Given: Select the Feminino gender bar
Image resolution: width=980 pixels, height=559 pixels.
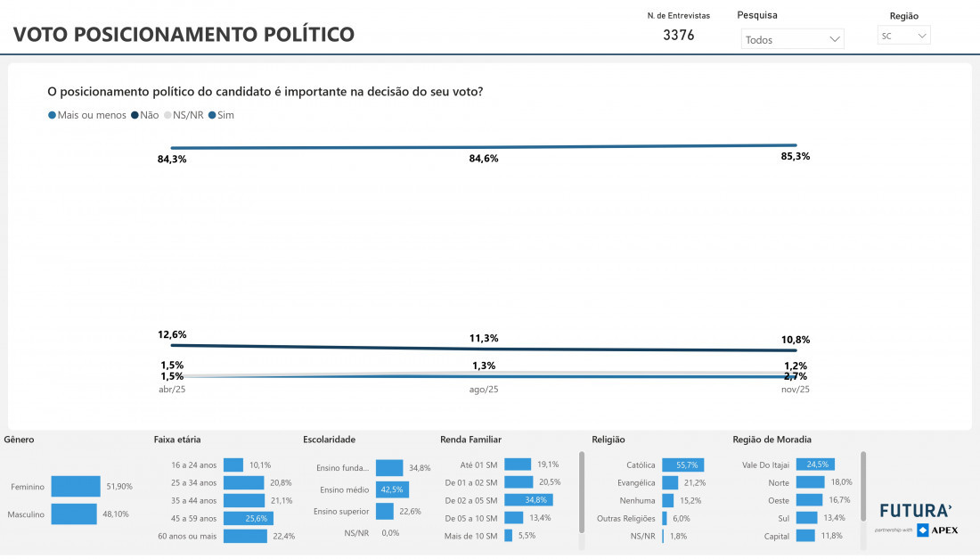Looking at the screenshot, I should point(76,486).
